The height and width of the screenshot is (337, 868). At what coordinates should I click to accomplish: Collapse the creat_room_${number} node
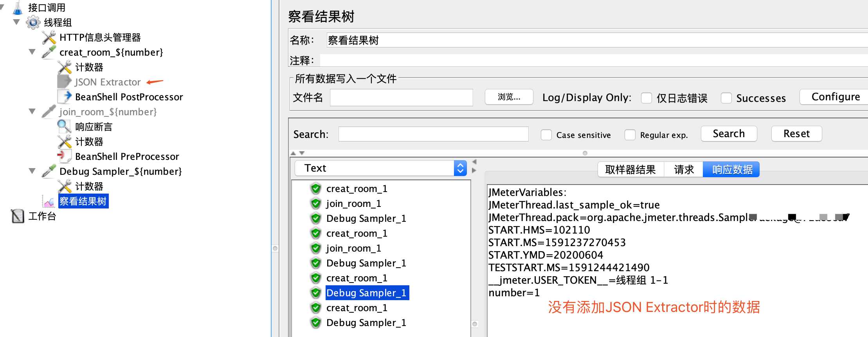32,52
